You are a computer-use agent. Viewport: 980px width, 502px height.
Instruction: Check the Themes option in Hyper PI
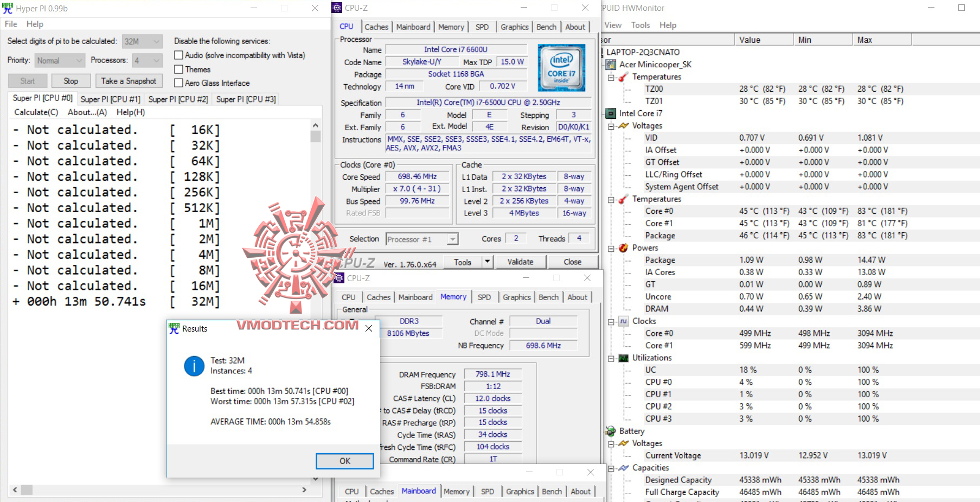pyautogui.click(x=178, y=69)
